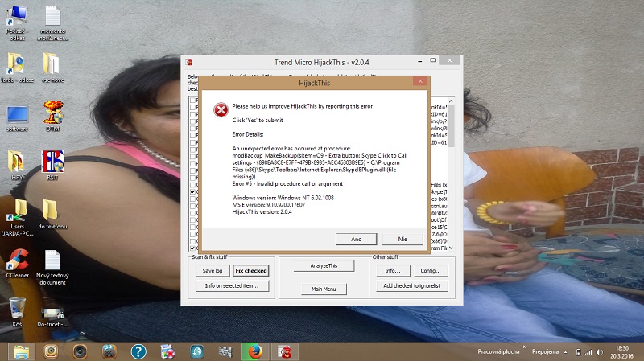The height and width of the screenshot is (361, 644).
Task: Click the HijackThis taskbar icon
Action: (284, 351)
